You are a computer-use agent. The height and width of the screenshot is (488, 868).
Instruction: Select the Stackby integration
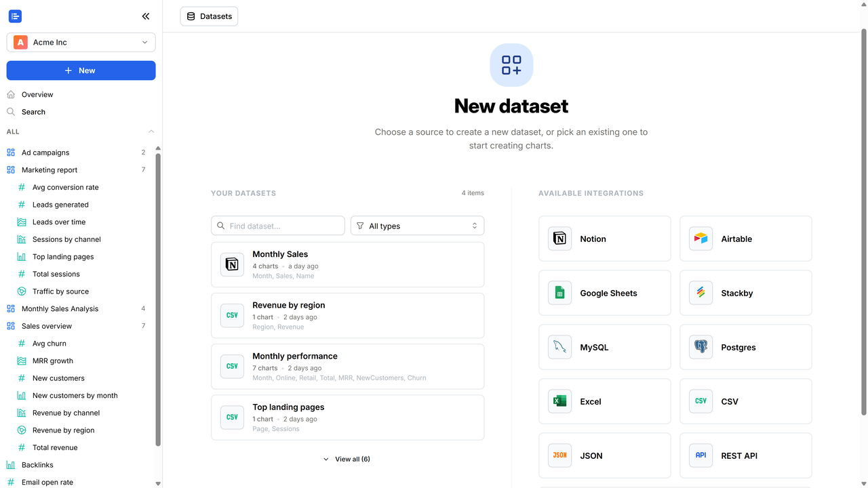(x=746, y=293)
